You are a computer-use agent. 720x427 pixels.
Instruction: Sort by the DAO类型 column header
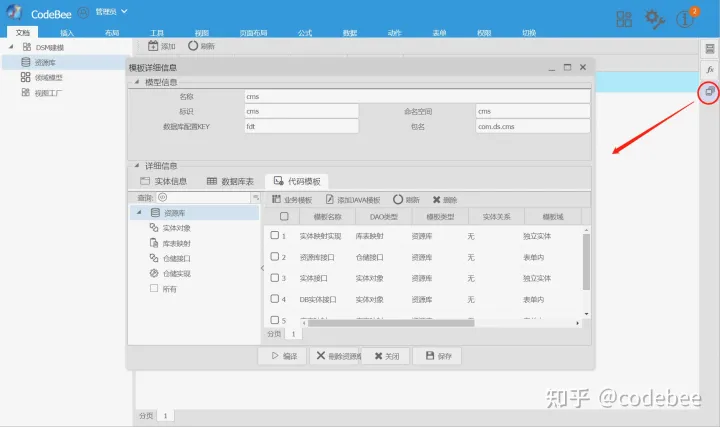click(384, 216)
